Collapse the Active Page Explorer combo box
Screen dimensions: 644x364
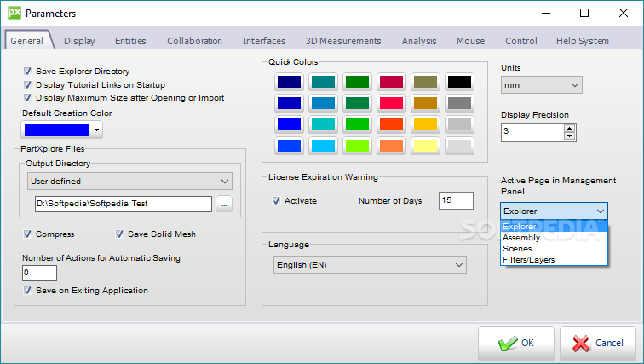click(554, 211)
